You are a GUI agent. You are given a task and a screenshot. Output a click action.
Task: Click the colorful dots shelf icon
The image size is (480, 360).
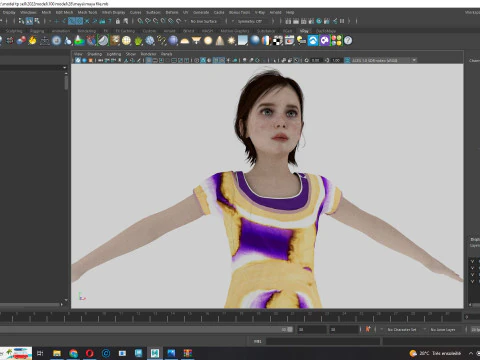(337, 41)
